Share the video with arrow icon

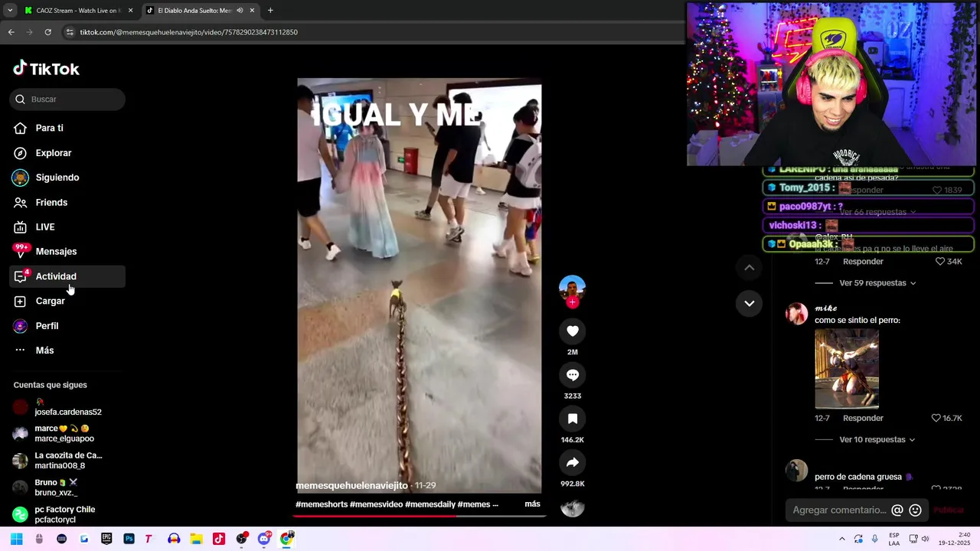click(572, 462)
